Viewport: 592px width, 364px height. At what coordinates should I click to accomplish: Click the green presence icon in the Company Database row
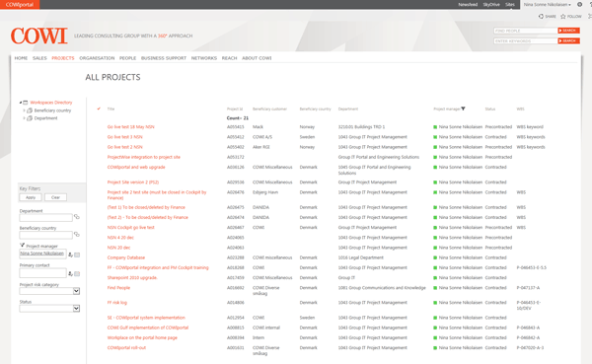(435, 257)
